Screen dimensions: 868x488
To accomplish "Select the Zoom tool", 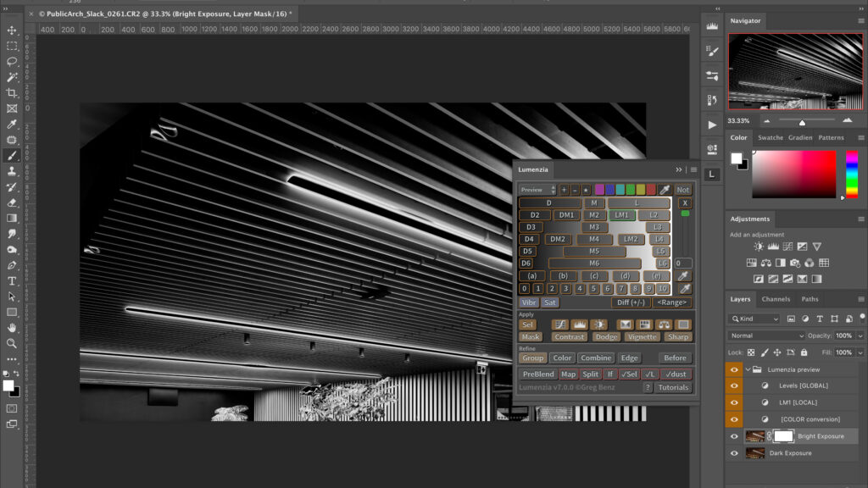I will coord(12,343).
